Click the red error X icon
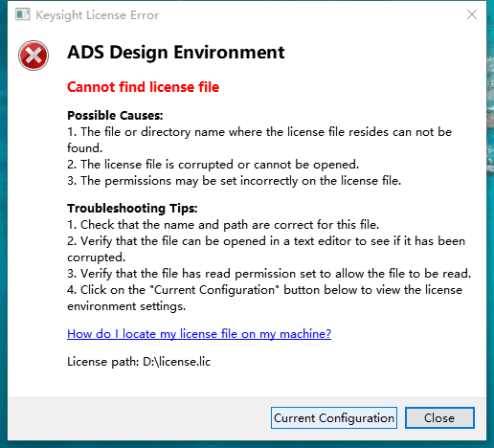 [34, 56]
